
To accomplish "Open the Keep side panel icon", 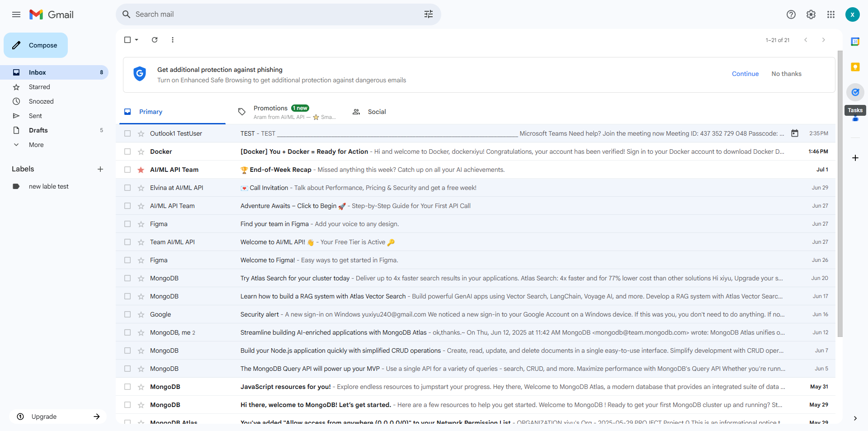I will (x=855, y=67).
